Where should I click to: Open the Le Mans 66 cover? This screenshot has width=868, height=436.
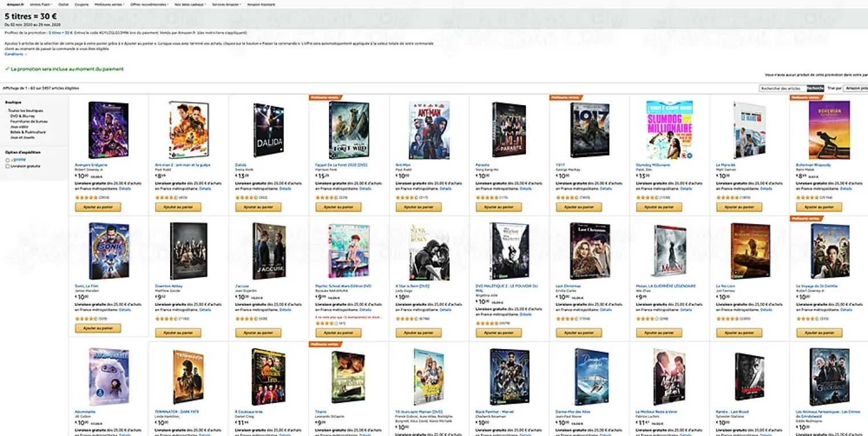[750, 131]
